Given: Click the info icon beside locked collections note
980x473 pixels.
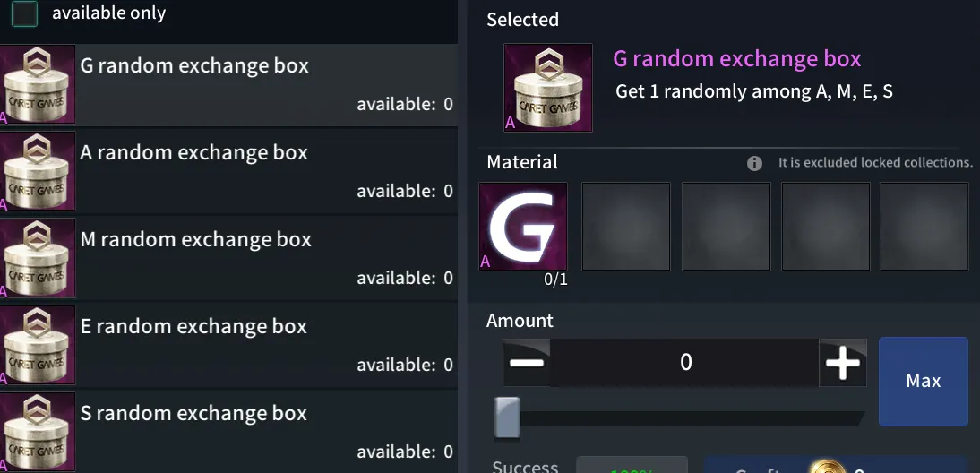Looking at the screenshot, I should pos(754,163).
